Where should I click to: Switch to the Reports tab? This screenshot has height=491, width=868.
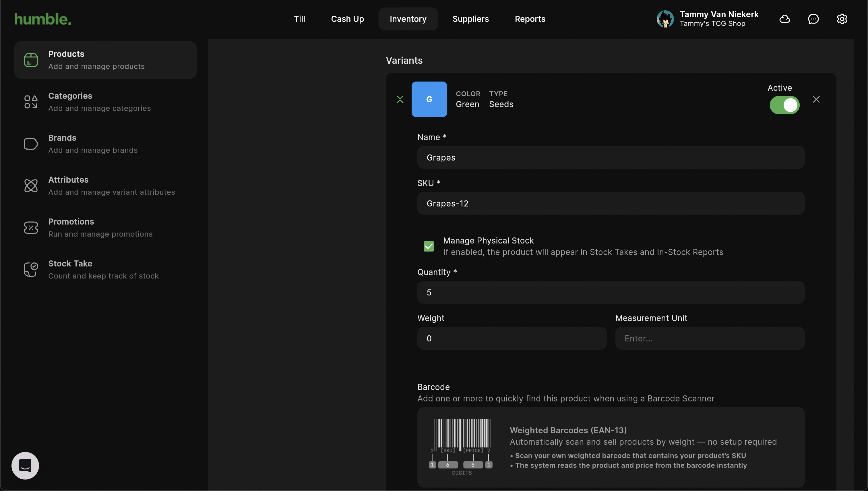coord(530,19)
